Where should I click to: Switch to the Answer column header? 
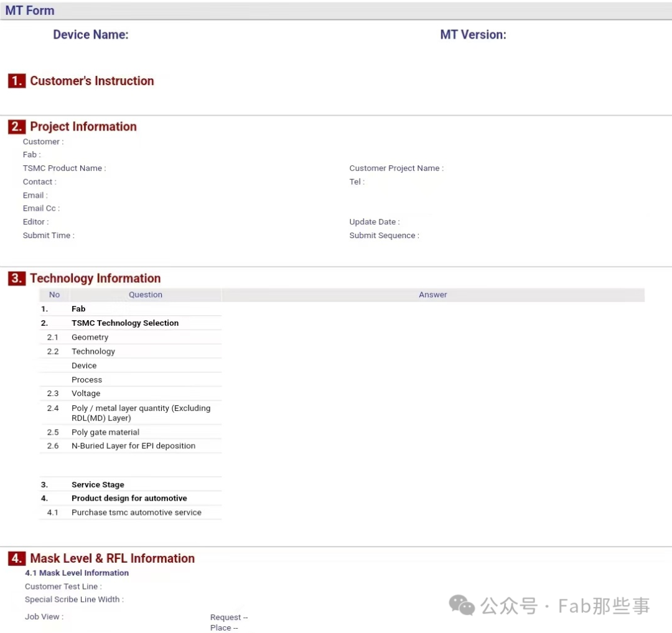[432, 294]
